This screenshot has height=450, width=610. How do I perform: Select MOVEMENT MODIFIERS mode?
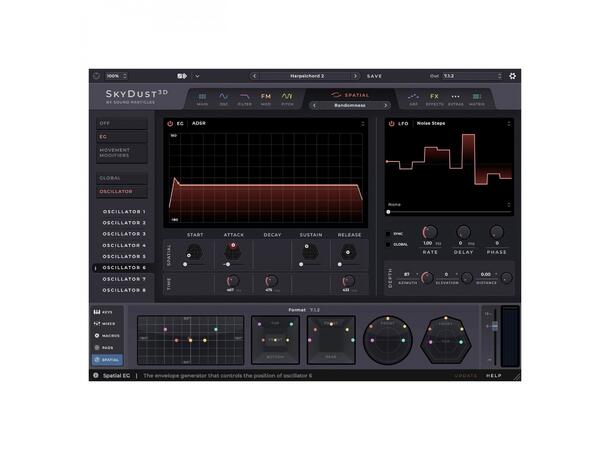[122, 153]
